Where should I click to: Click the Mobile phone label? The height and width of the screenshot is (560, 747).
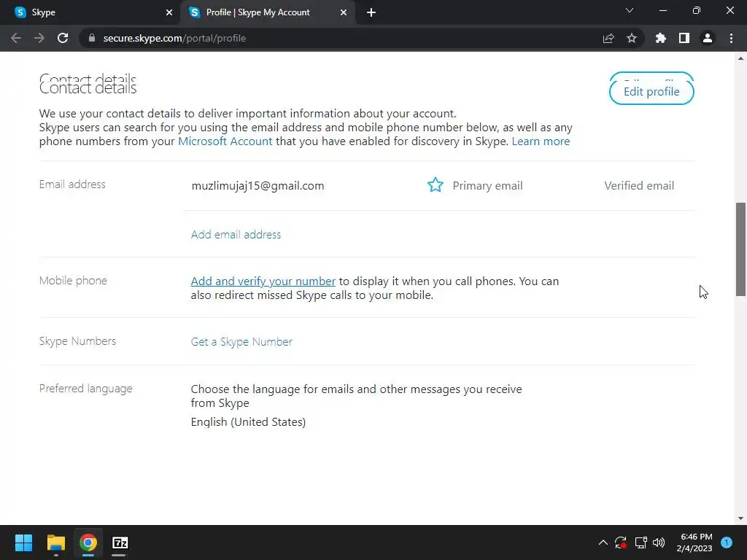[x=73, y=281]
